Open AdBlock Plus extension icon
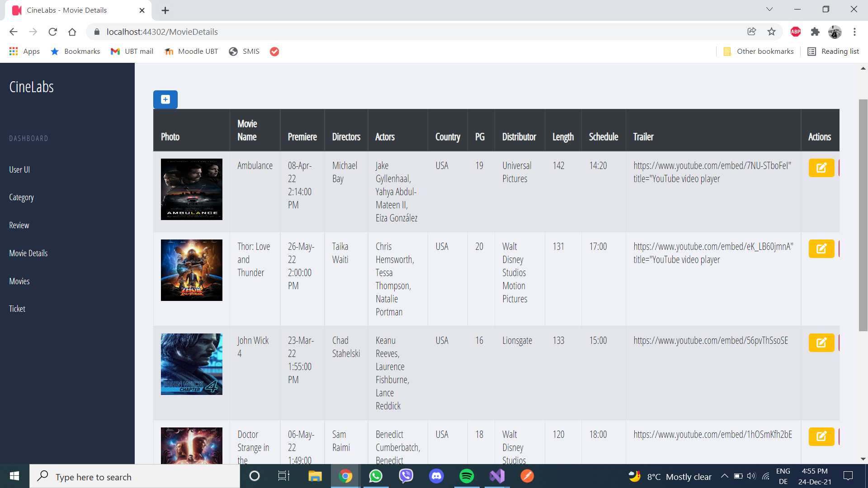 pyautogui.click(x=795, y=32)
